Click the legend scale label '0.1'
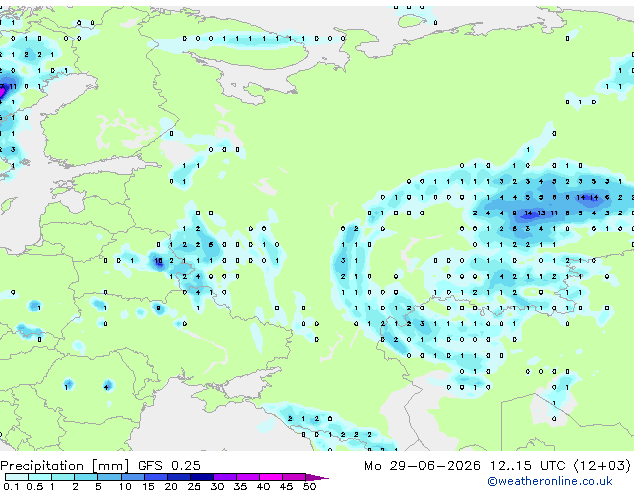The width and height of the screenshot is (634, 490). [11, 486]
